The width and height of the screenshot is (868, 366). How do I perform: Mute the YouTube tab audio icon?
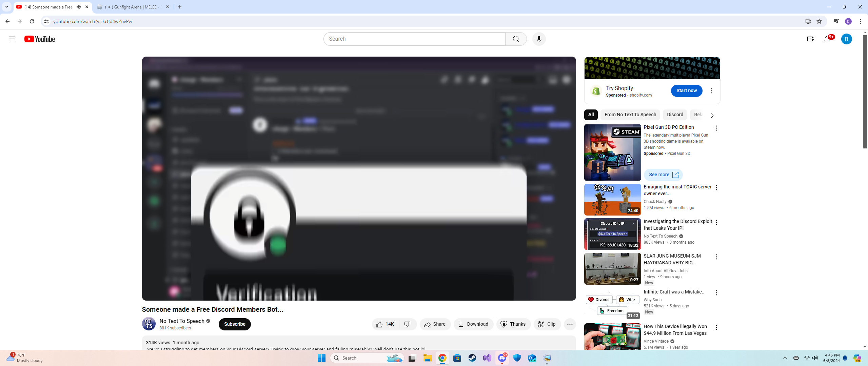pos(79,7)
